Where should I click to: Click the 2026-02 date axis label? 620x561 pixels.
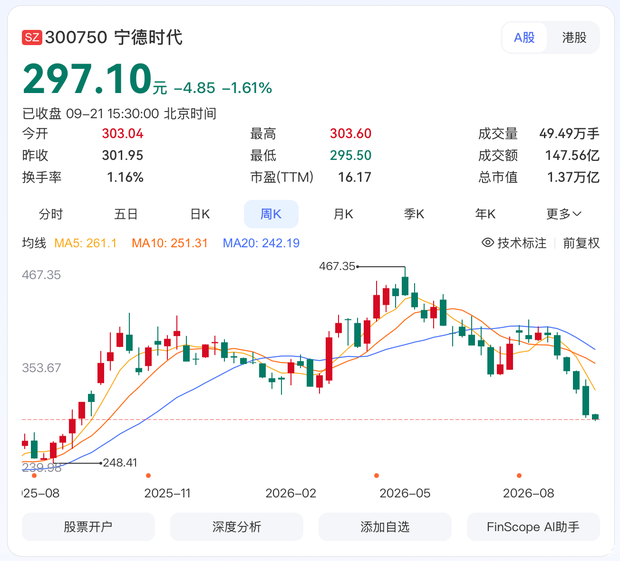(x=291, y=493)
